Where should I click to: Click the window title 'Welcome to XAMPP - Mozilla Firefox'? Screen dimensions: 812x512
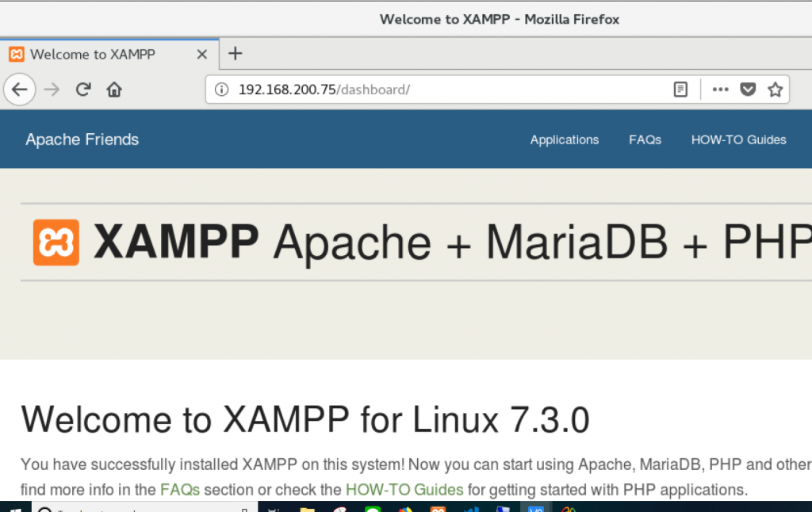[x=500, y=19]
